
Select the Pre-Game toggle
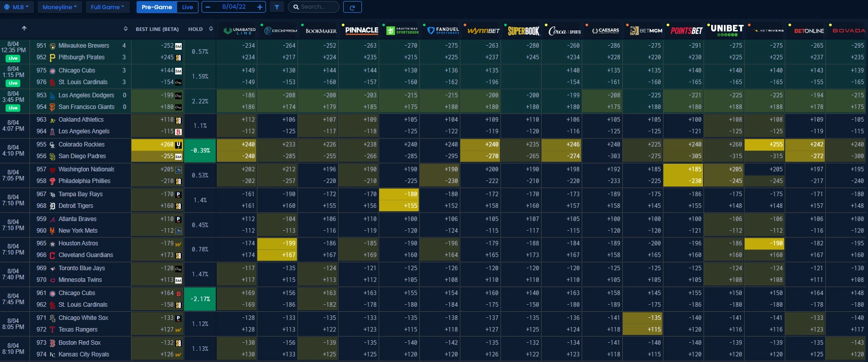[x=156, y=7]
